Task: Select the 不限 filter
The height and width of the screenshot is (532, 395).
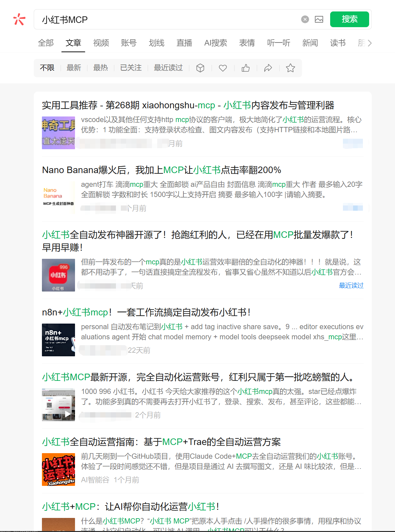Action: pos(47,68)
